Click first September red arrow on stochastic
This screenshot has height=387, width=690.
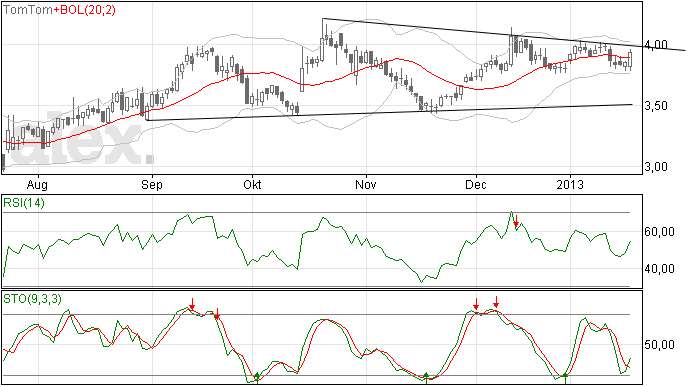coord(192,304)
